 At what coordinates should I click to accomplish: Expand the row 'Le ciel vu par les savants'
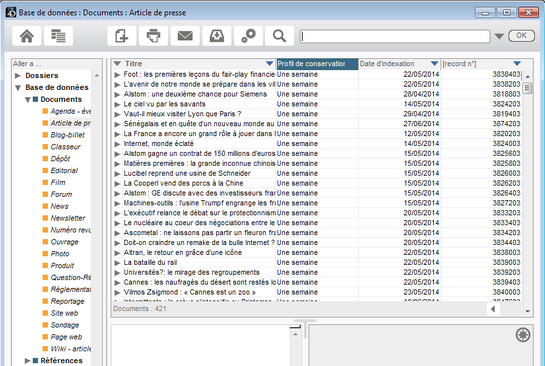point(117,104)
